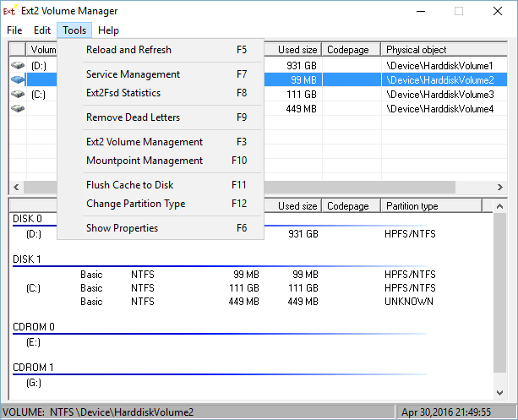This screenshot has height=420, width=518.
Task: Click the Ext2 Volume Manager app icon
Action: [9, 11]
